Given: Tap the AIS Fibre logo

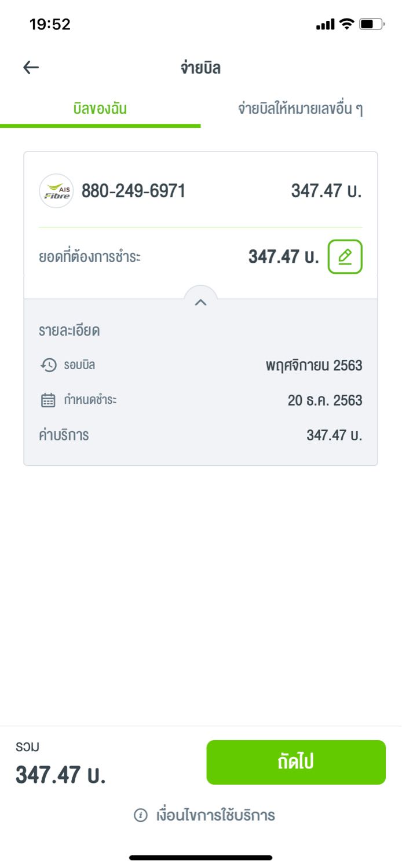Looking at the screenshot, I should point(56,191).
